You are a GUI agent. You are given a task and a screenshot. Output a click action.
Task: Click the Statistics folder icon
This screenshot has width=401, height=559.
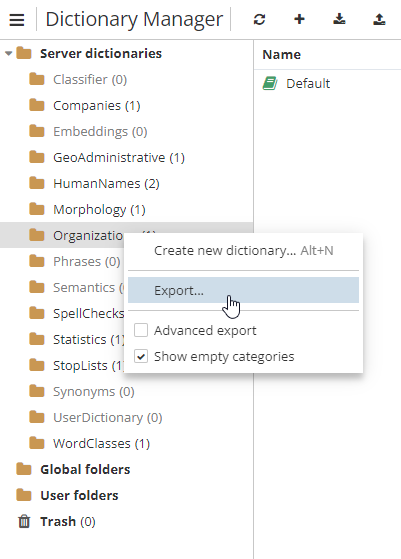point(37,339)
